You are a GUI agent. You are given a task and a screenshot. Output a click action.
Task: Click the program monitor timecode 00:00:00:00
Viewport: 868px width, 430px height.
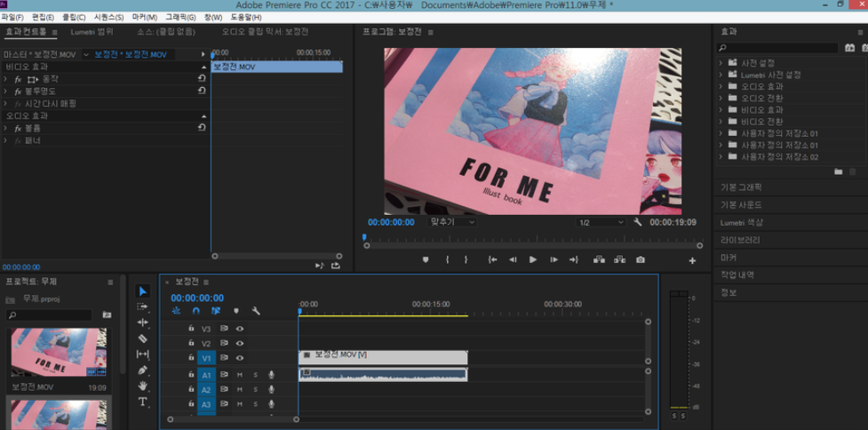[391, 222]
